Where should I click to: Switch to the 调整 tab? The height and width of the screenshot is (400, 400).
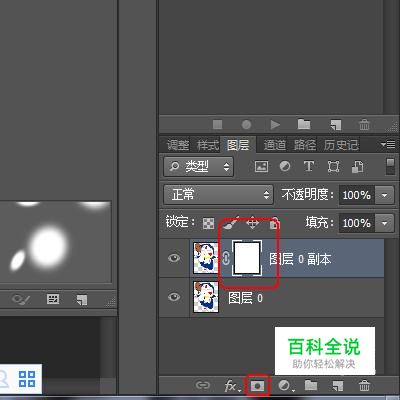(x=178, y=145)
